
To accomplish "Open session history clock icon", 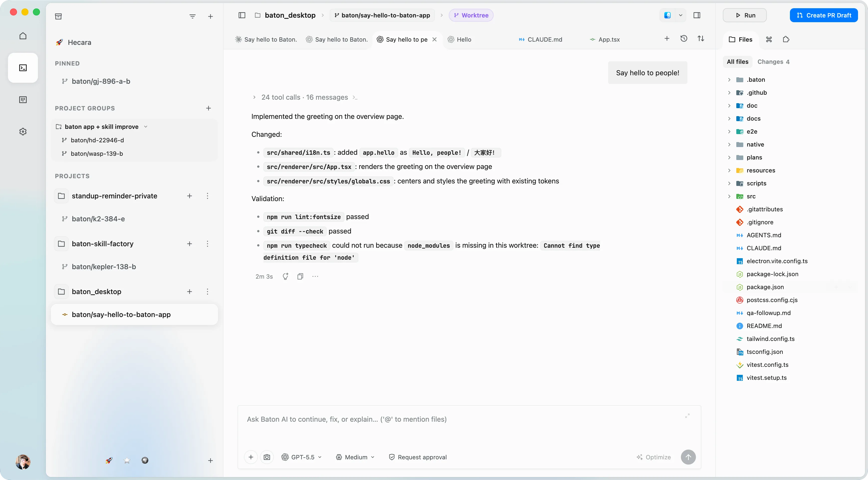I will tap(684, 39).
